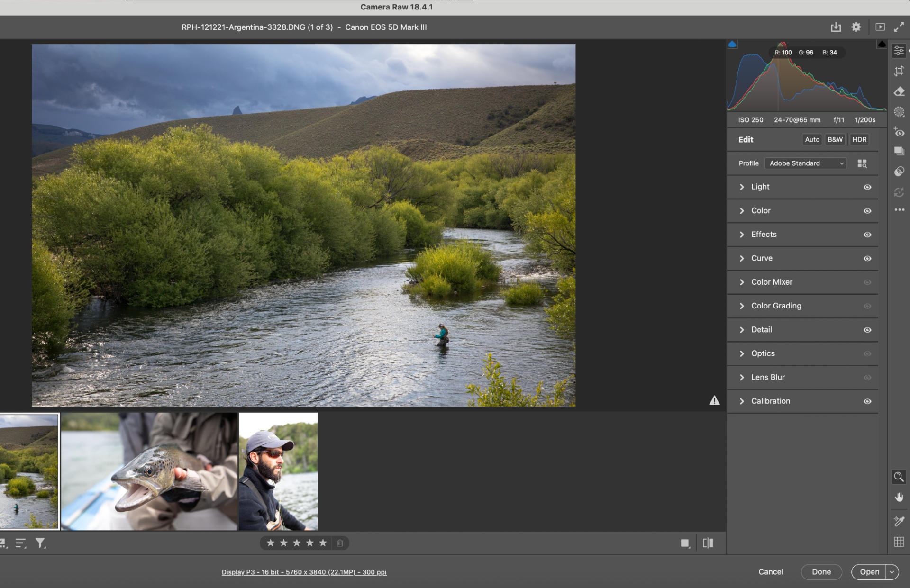Open the Presets panel icon
This screenshot has width=910, height=588.
[x=899, y=171]
